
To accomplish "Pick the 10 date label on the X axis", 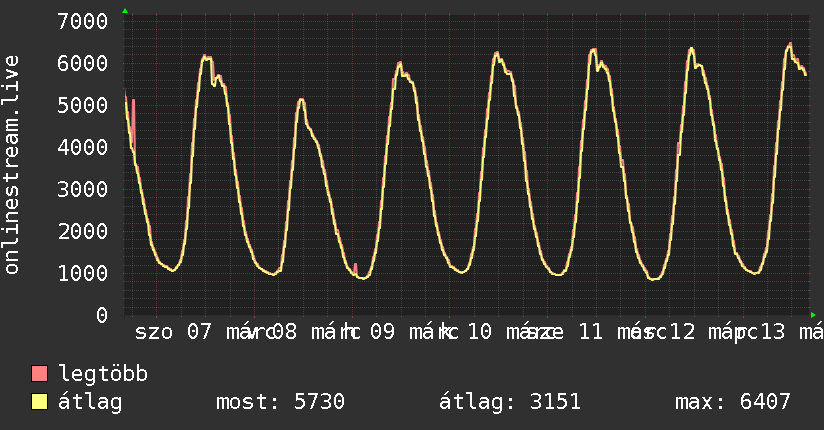I will click(479, 333).
